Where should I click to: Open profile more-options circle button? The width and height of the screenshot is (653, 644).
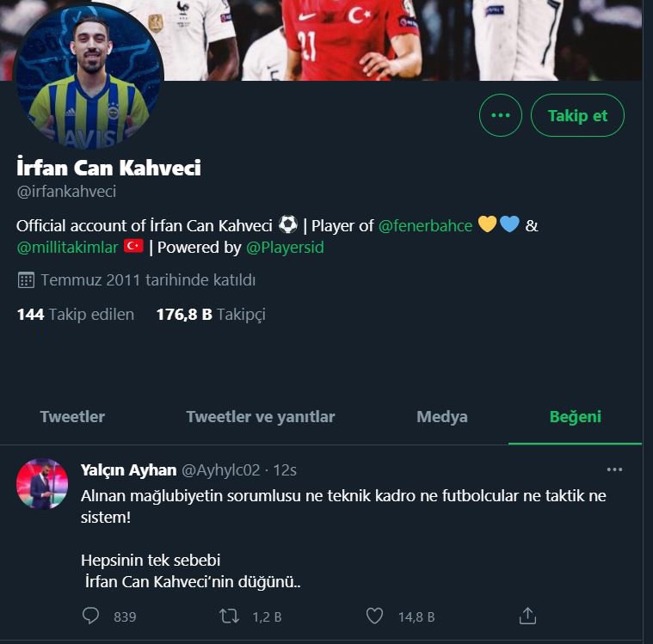click(x=500, y=115)
